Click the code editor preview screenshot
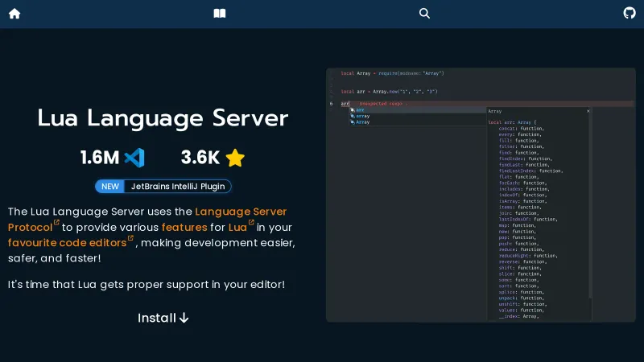The height and width of the screenshot is (362, 644). [x=481, y=195]
